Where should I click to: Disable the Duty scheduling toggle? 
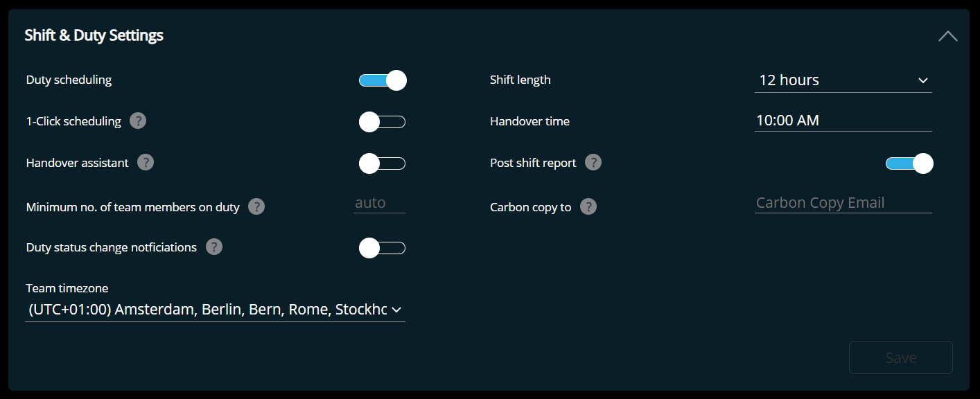383,80
